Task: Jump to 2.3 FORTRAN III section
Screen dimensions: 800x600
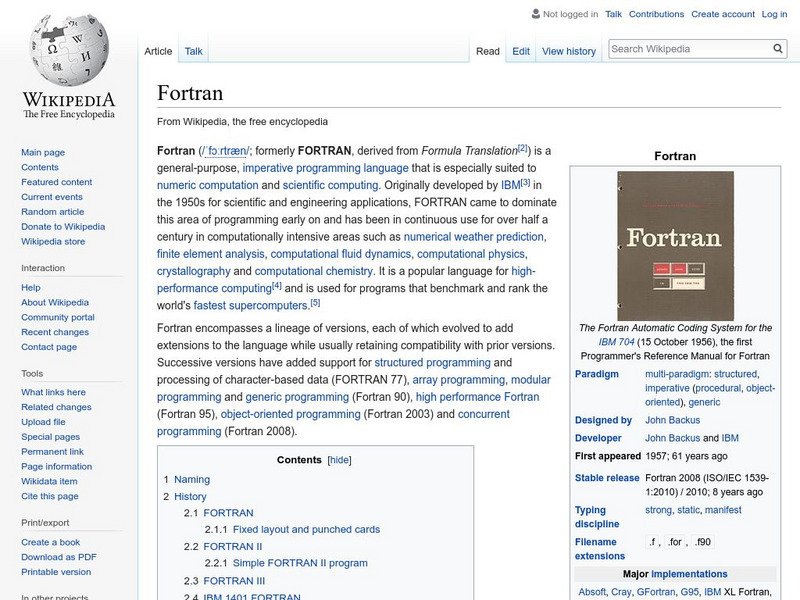Action: pyautogui.click(x=234, y=580)
